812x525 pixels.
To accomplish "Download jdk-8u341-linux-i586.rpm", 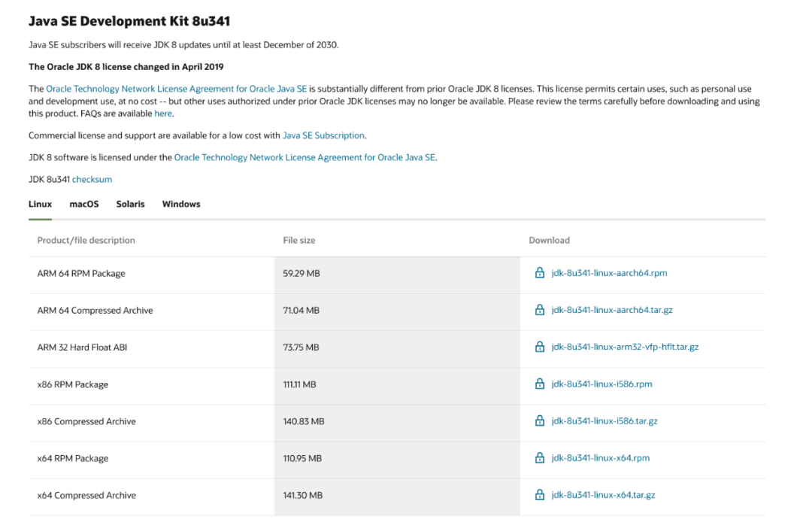I will 601,384.
